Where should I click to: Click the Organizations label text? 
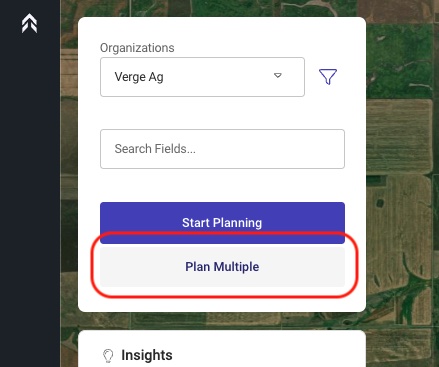coord(137,48)
